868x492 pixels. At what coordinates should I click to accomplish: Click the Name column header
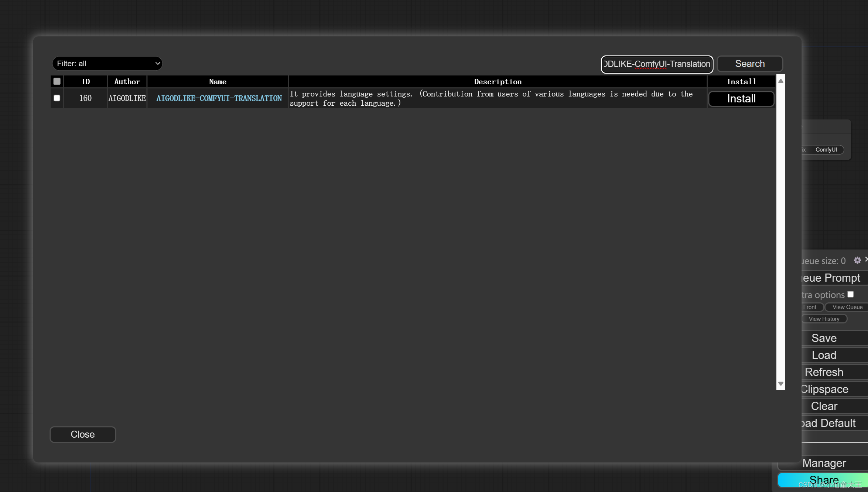click(x=218, y=82)
